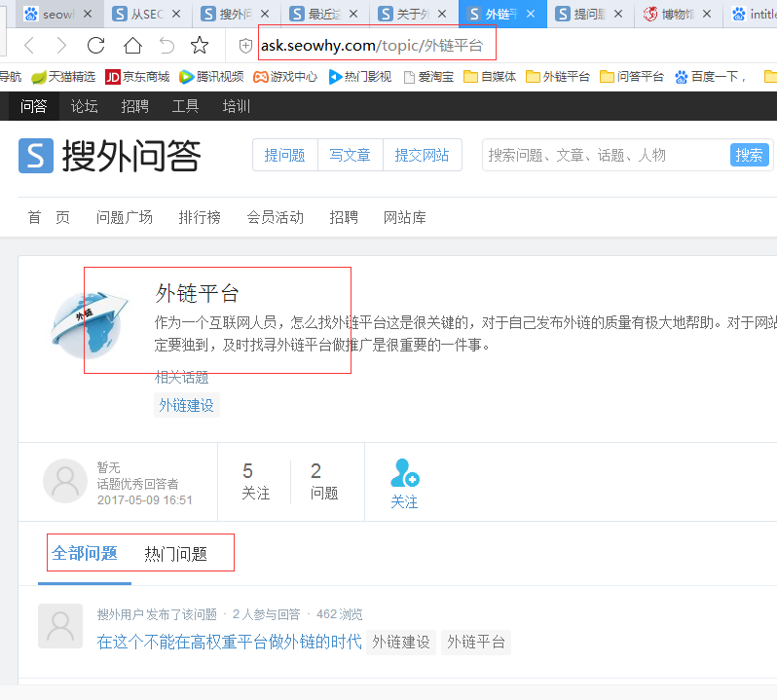
Task: Expand the 自媒体 bookmarks folder
Action: [x=490, y=77]
